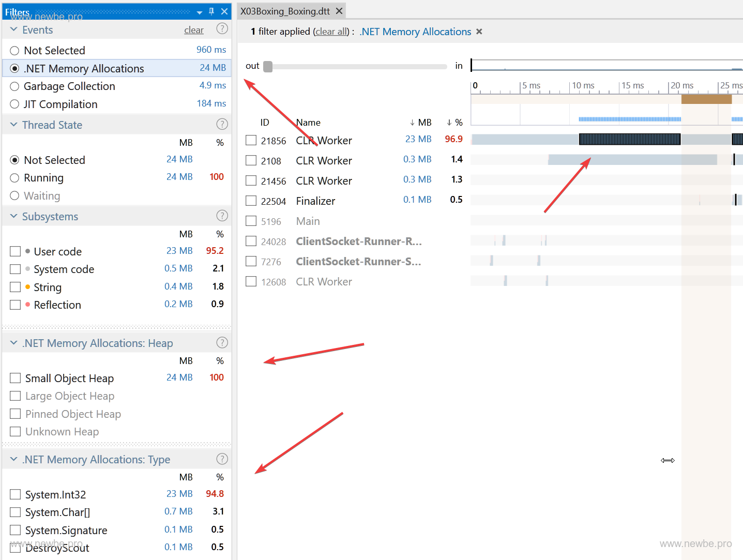Enable the Small Object Heap checkbox
The width and height of the screenshot is (743, 560).
[x=16, y=378]
